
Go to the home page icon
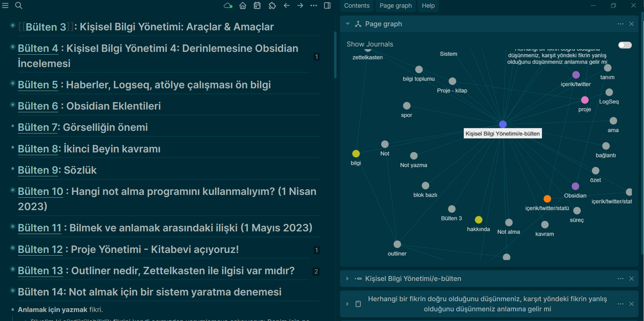click(x=243, y=5)
